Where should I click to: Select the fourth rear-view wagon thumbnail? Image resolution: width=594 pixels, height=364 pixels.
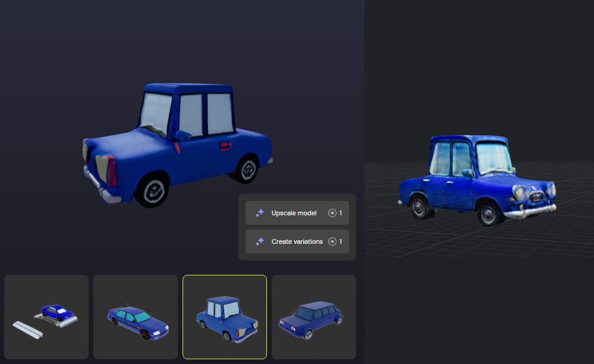(313, 316)
